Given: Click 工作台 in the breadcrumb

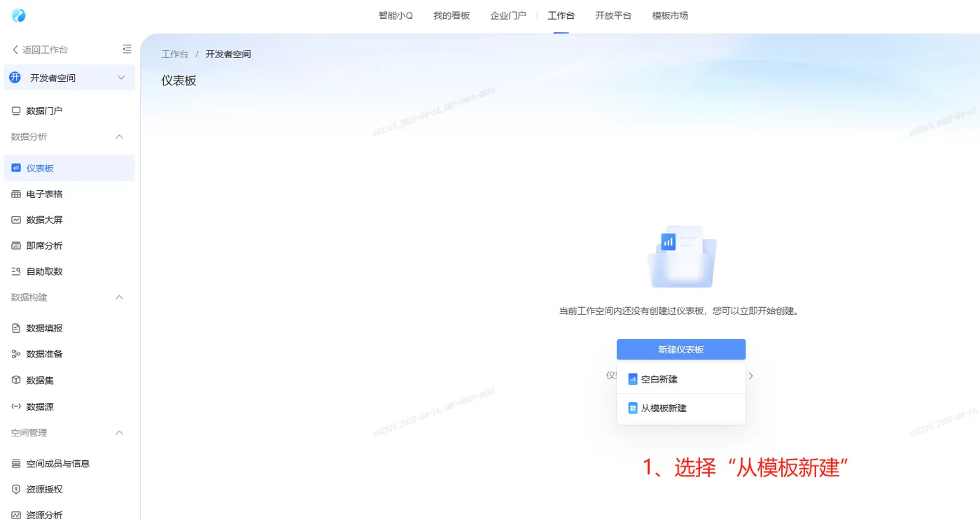Looking at the screenshot, I should [x=175, y=54].
